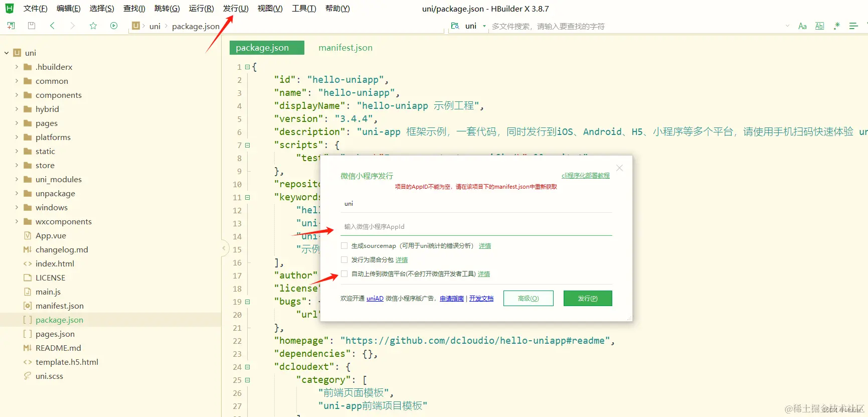Click the bookmark star icon
The height and width of the screenshot is (417, 868).
93,26
